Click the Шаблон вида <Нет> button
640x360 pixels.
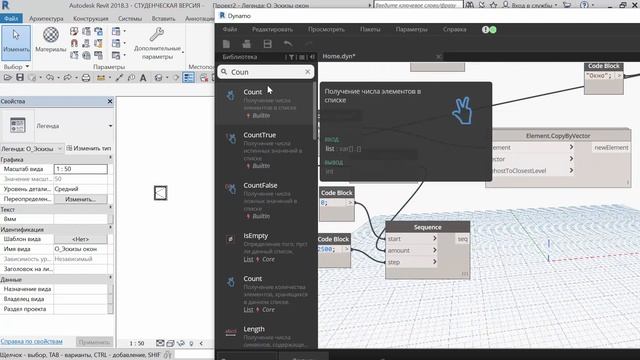pos(80,239)
